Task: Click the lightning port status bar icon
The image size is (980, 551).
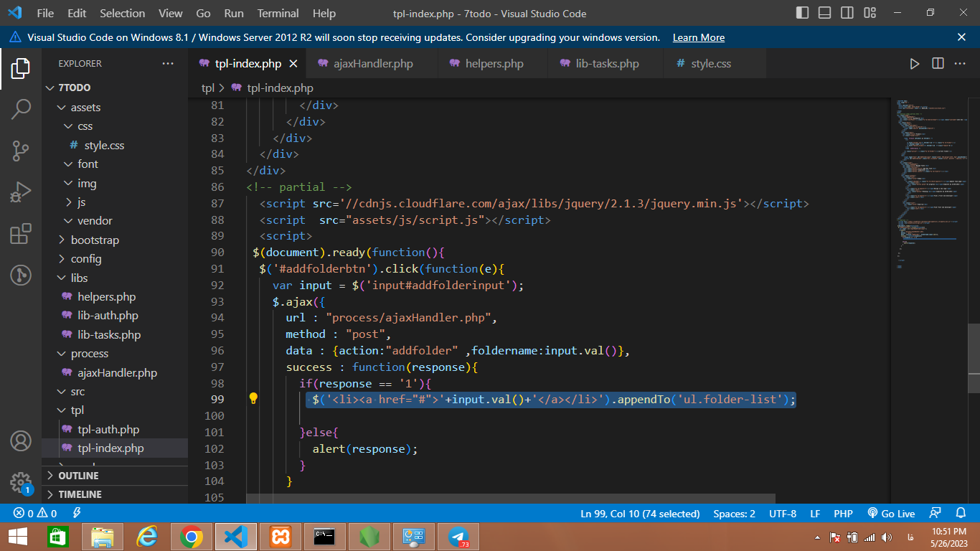Action: [x=77, y=514]
